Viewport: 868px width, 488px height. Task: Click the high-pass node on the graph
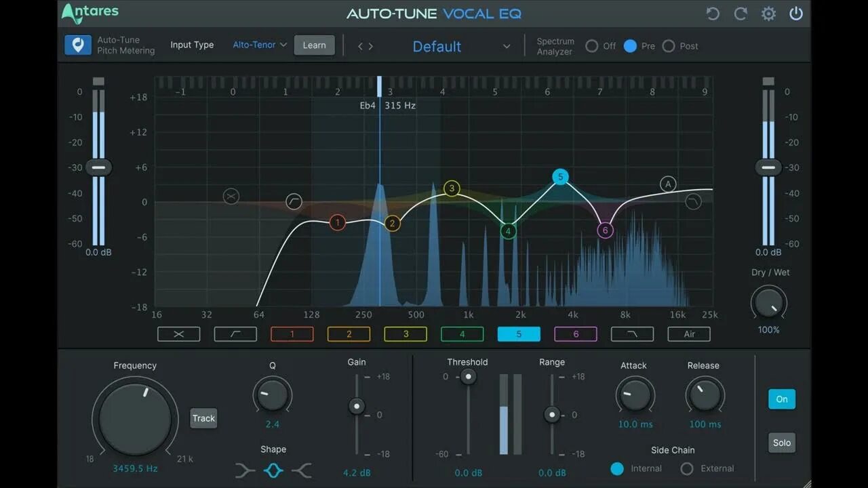coord(294,201)
